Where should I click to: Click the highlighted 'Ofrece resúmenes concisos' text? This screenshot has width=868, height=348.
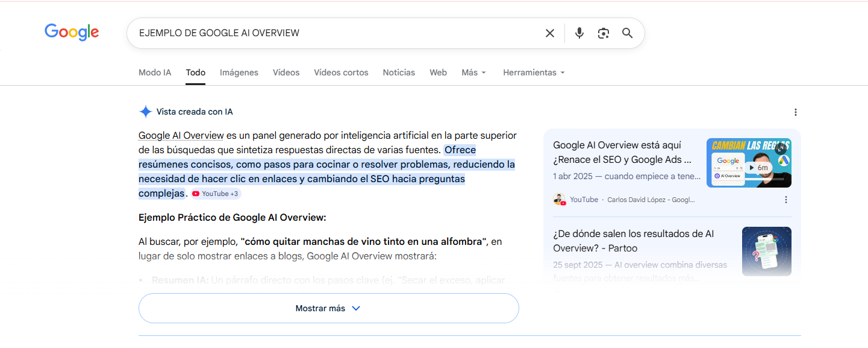[x=326, y=172]
